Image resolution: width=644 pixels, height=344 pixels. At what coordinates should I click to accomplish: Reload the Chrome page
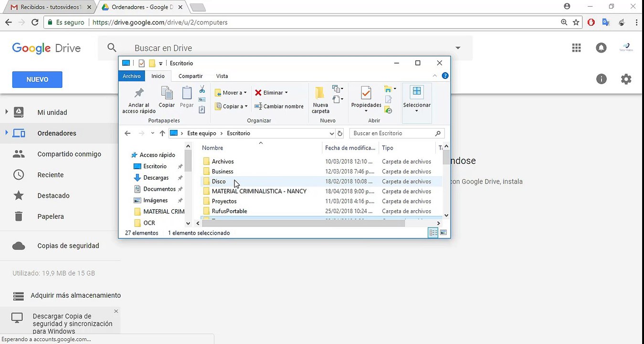(35, 22)
